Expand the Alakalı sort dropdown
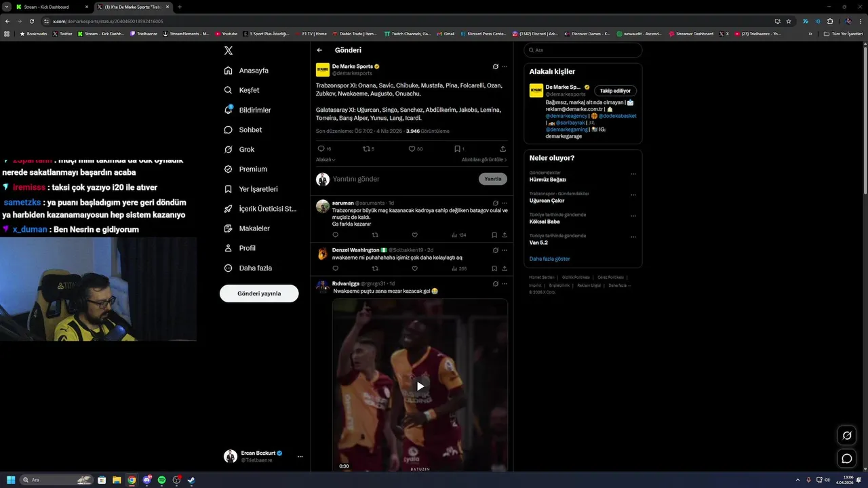Screen dimensions: 868x488 (325, 159)
